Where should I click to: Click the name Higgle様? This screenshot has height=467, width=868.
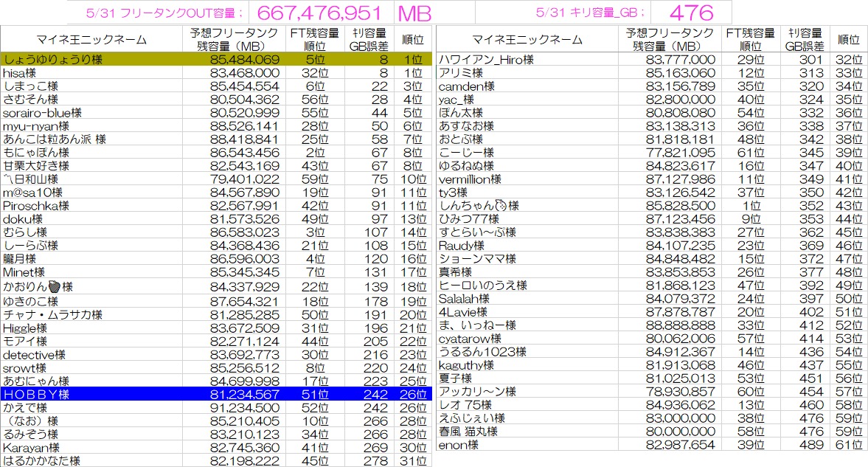[25, 328]
